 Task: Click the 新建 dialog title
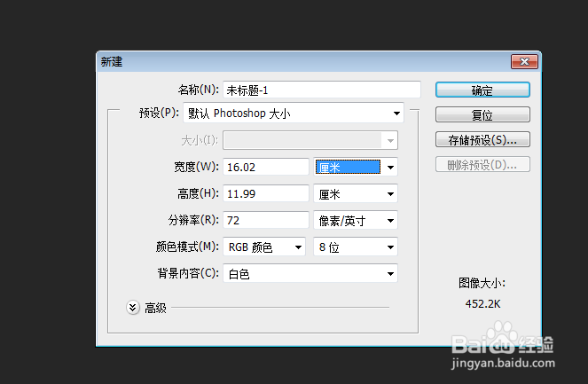tap(112, 61)
